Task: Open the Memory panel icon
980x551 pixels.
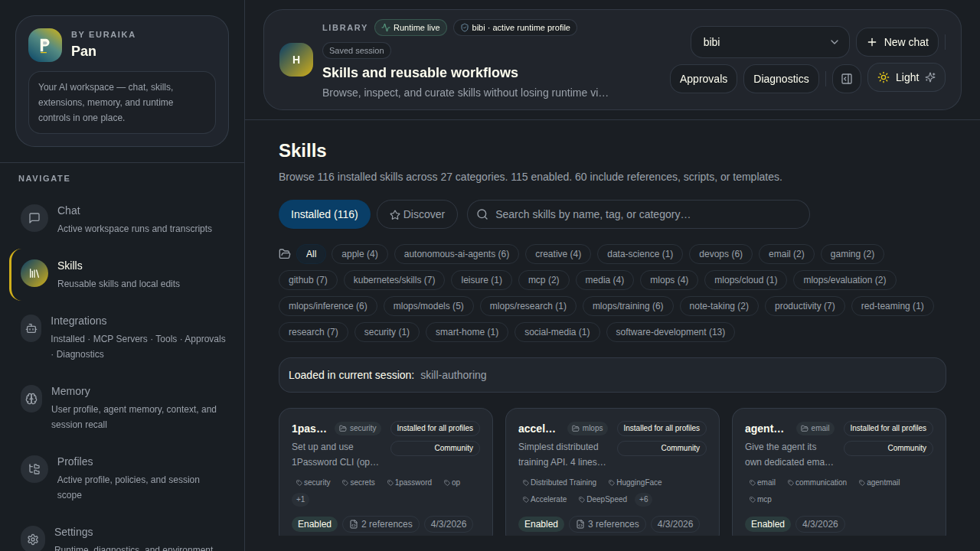Action: tap(31, 399)
